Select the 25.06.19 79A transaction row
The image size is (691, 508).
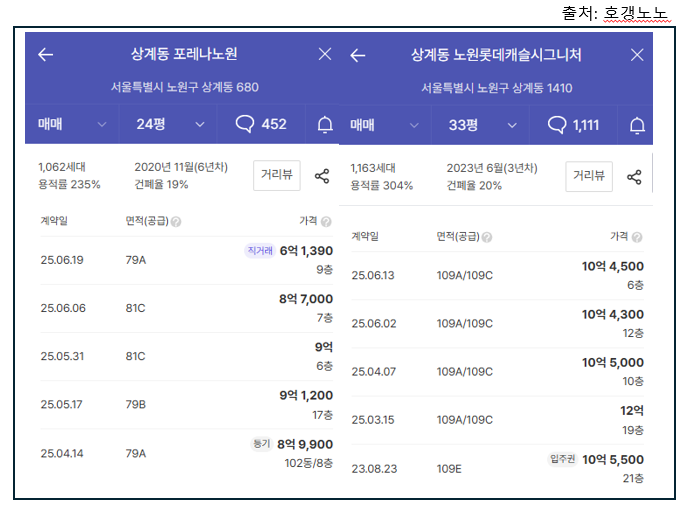[186, 260]
